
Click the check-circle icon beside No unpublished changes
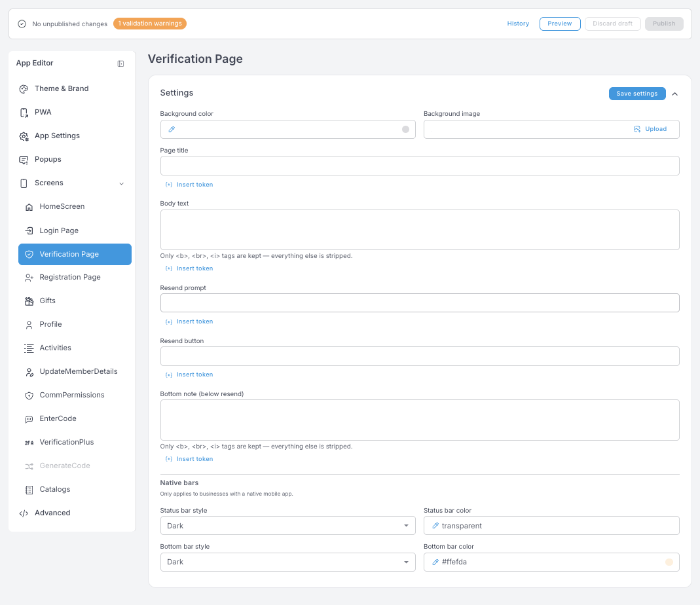pyautogui.click(x=22, y=24)
